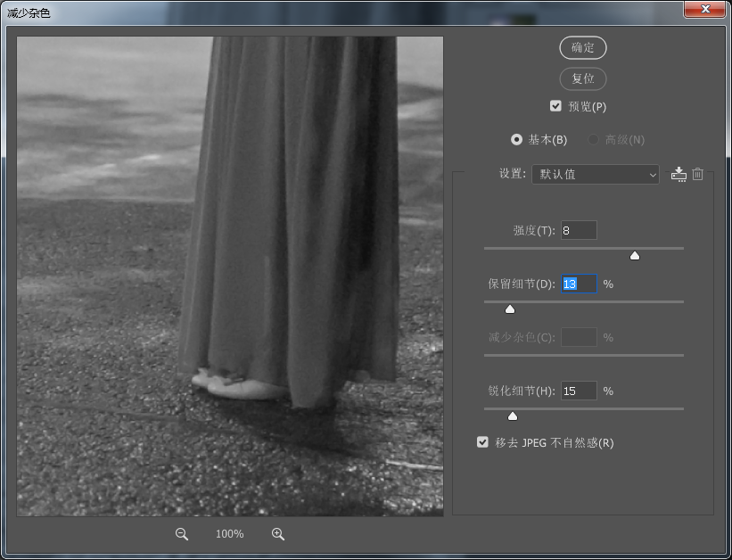The image size is (732, 560).
Task: Save a copy of current settings icon
Action: coord(679,174)
